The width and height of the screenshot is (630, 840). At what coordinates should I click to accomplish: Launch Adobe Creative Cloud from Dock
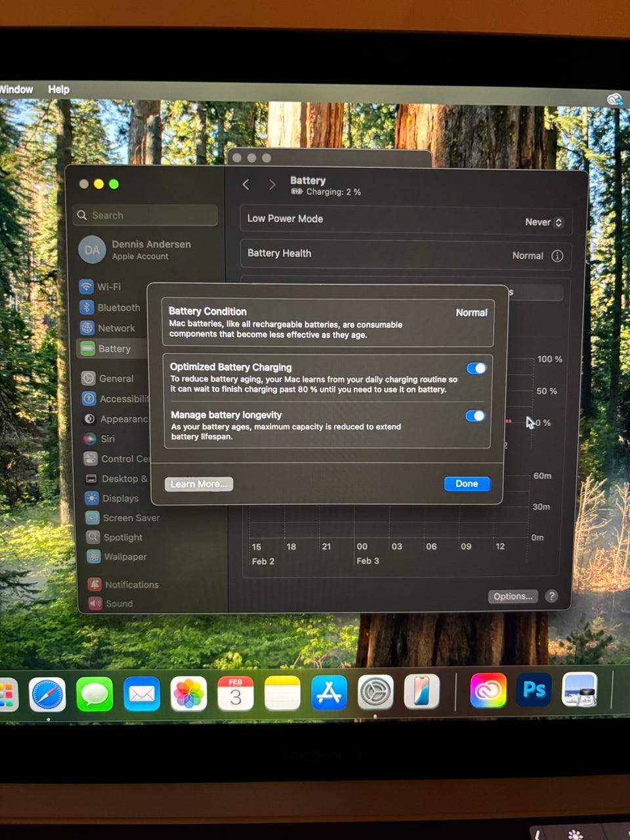click(488, 690)
